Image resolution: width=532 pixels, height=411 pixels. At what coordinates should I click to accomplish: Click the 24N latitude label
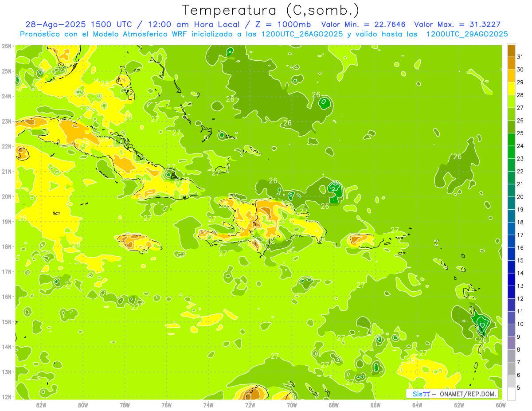(x=7, y=96)
